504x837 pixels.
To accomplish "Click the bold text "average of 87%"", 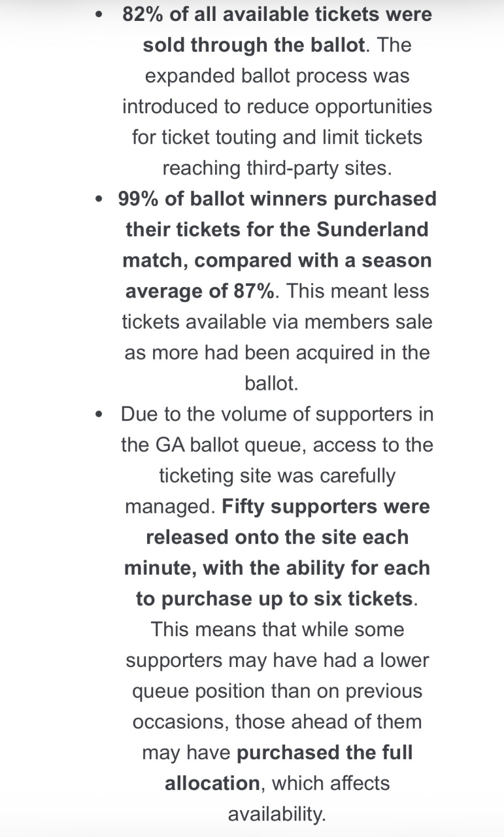I will click(200, 291).
